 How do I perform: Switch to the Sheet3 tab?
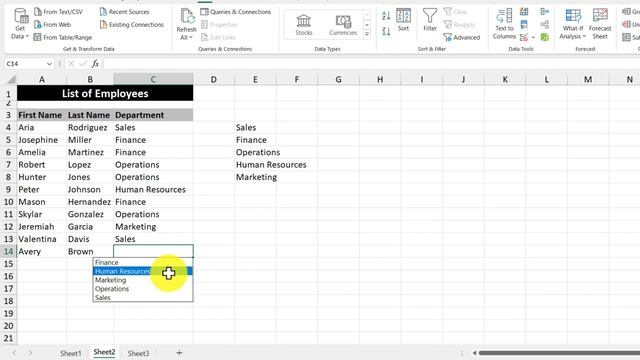point(138,353)
